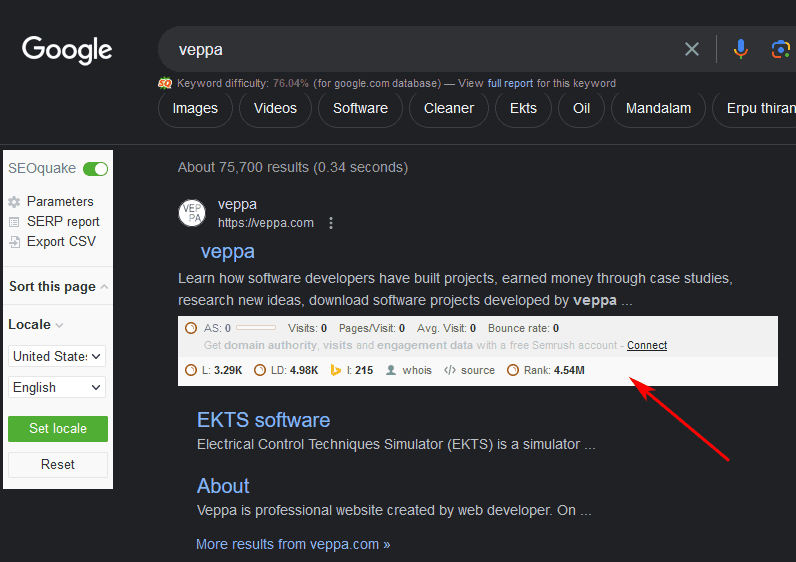Open the SERP report icon
796x562 pixels.
tap(14, 222)
